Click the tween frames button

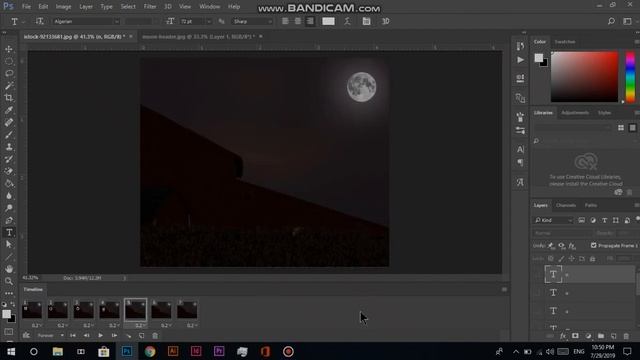click(x=128, y=336)
